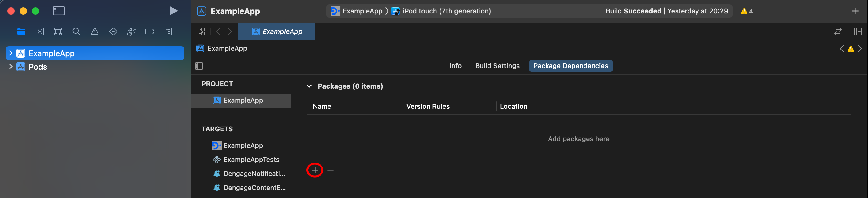
Task: Click the Location column header
Action: coord(513,106)
